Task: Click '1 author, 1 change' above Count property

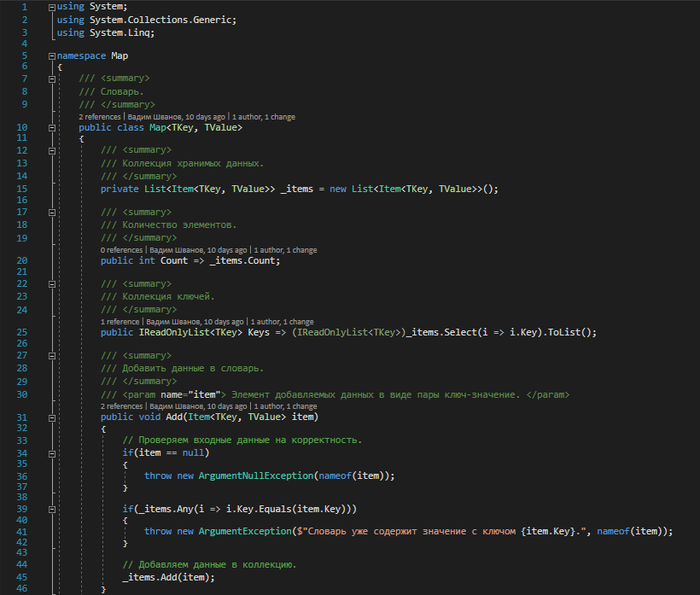Action: 285,250
